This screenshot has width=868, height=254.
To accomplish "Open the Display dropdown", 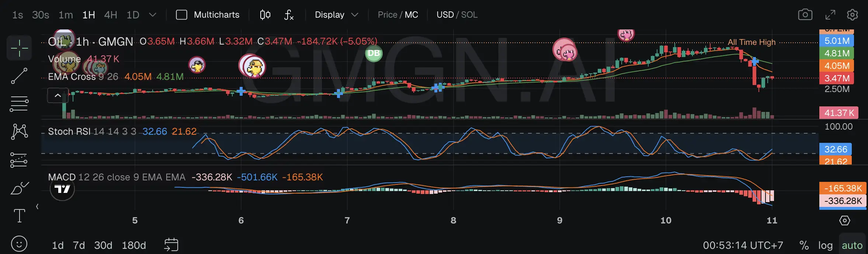I will 336,15.
